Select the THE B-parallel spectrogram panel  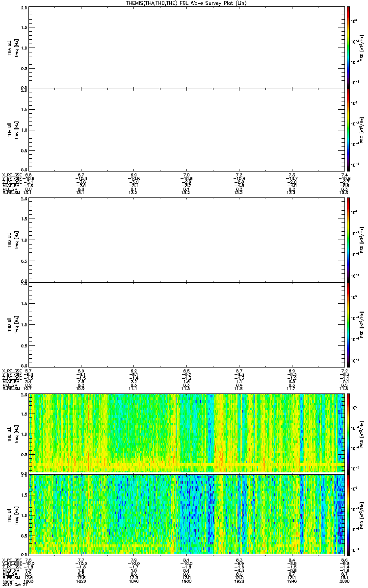point(187,514)
